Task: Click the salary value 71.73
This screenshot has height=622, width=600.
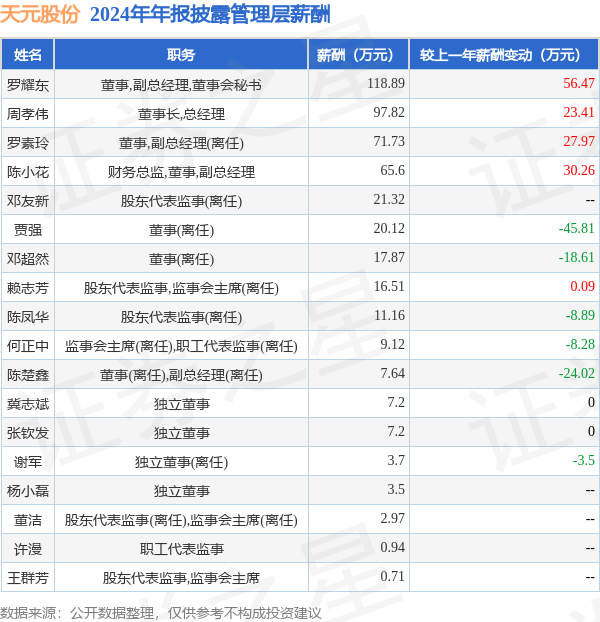Action: pos(389,141)
